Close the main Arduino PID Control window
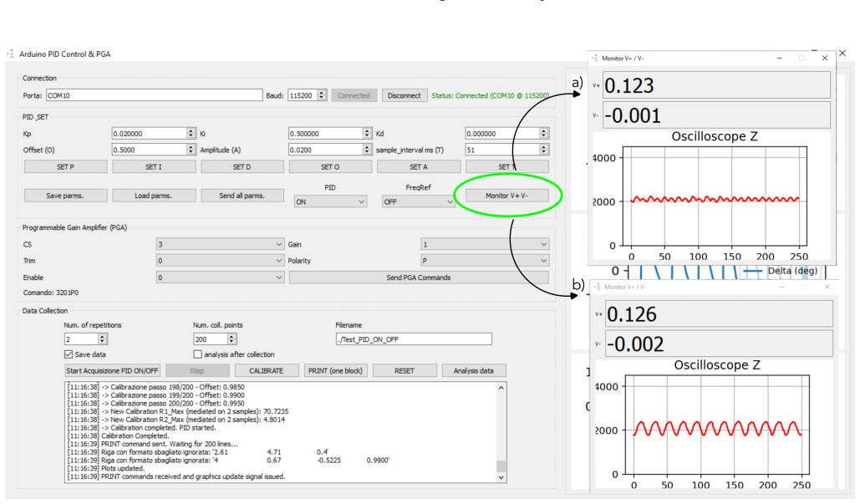860x504 pixels. 842,53
